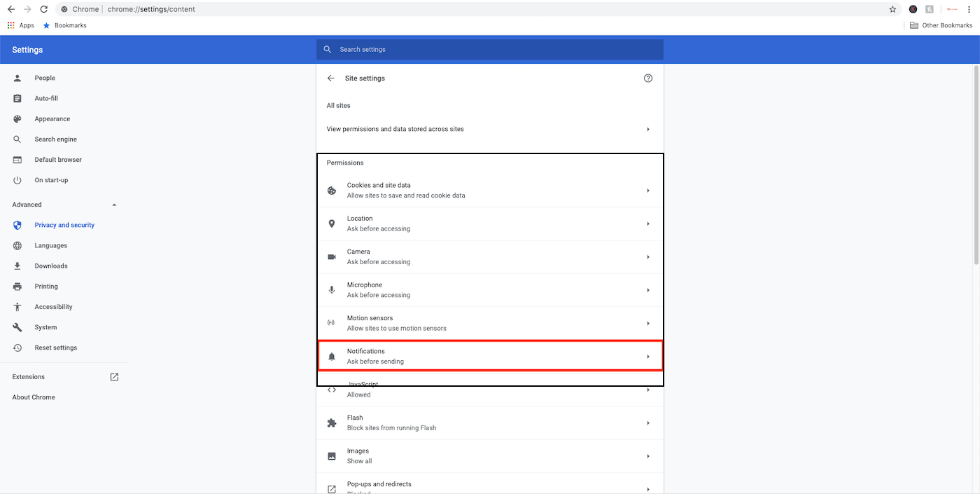Click the Search settings field
980x494 pixels.
pos(490,50)
